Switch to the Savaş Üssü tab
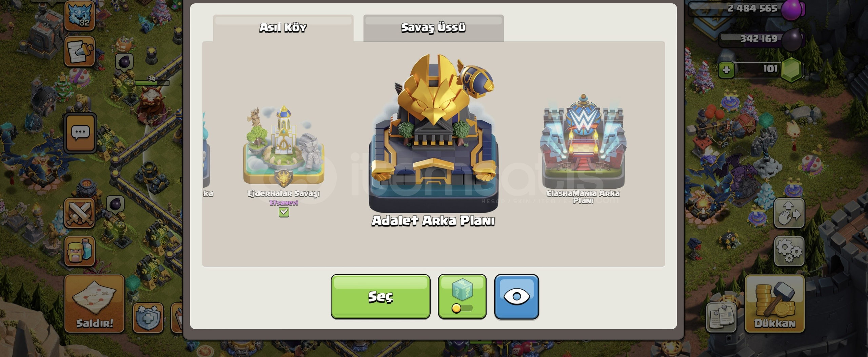 point(433,28)
